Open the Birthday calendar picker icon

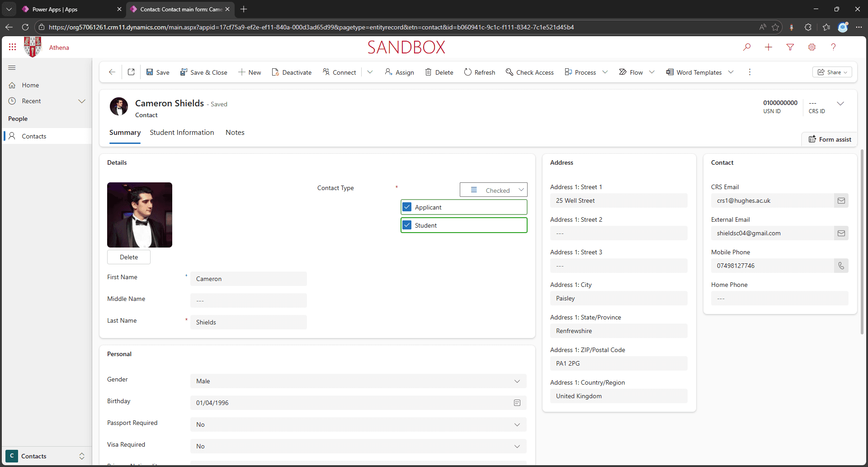517,403
